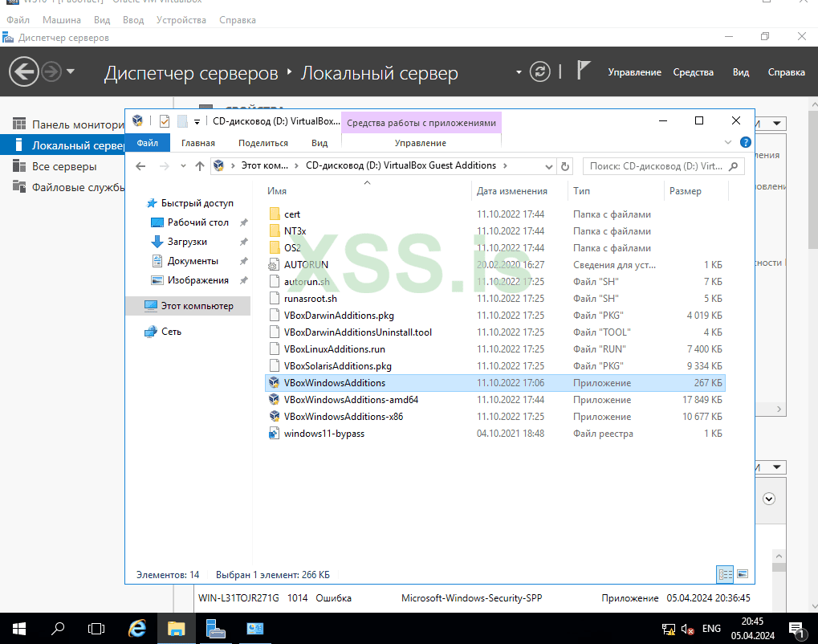Sort files by Дата изменения column

(512, 191)
